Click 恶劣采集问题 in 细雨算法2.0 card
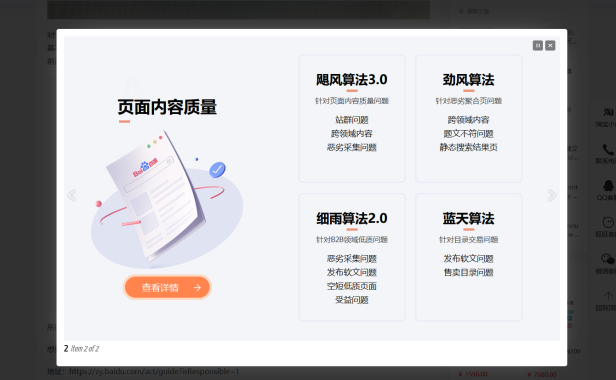Viewport: 616px width, 380px height. 352,259
